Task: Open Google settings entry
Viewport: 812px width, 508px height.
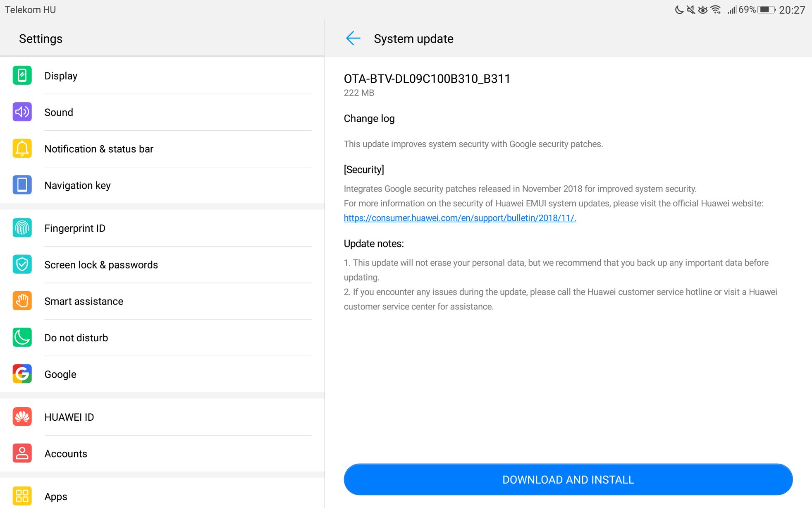Action: (162, 374)
